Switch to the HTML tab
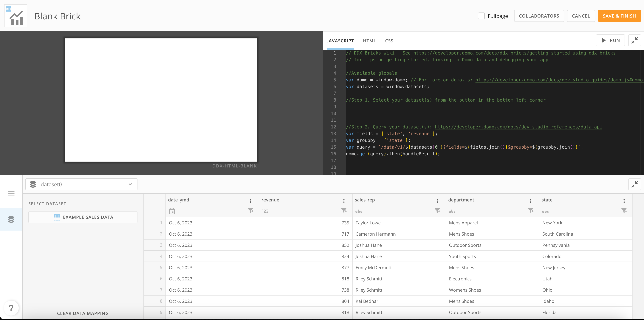The height and width of the screenshot is (320, 644). coord(369,41)
